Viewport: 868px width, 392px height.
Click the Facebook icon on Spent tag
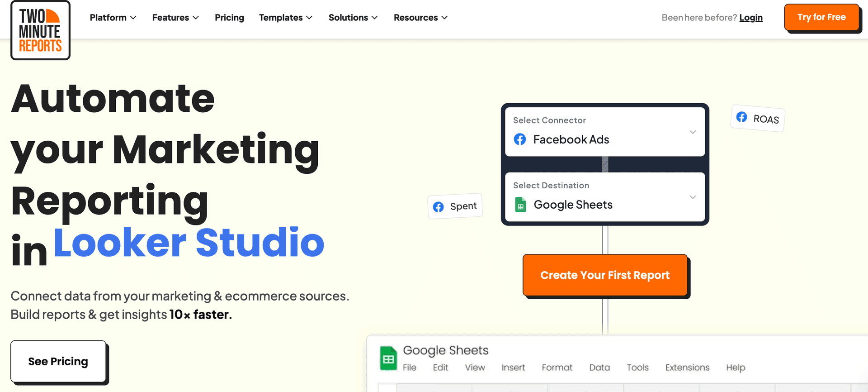pos(438,207)
